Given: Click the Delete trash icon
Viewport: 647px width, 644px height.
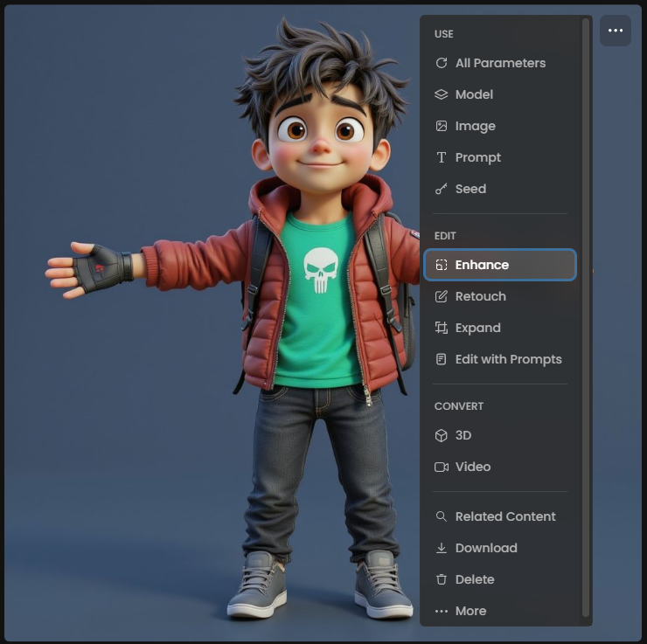Looking at the screenshot, I should (x=442, y=579).
